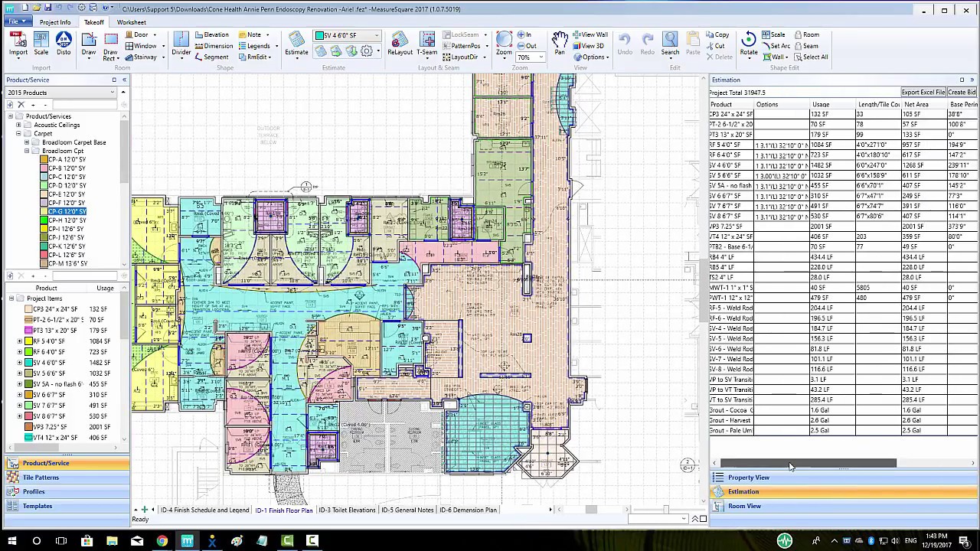Select the Dimension tool
This screenshot has width=980, height=551.
point(214,46)
